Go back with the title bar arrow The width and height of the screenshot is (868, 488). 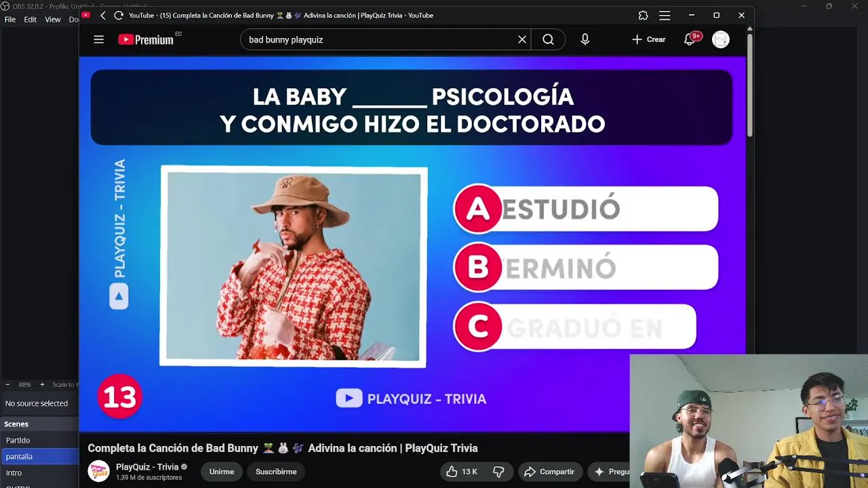(x=103, y=15)
